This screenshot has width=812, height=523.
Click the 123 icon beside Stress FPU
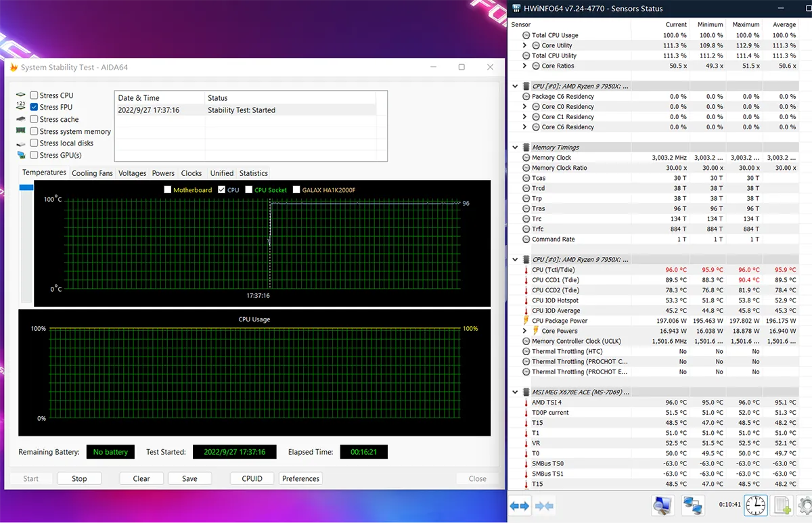21,107
